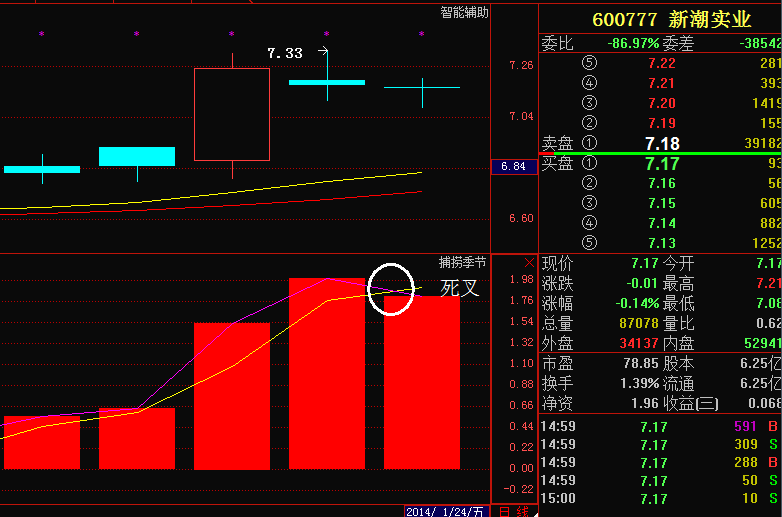This screenshot has height=517, width=782.
Task: Select buy level ⑤ at price 7.13
Action: pyautogui.click(x=589, y=243)
